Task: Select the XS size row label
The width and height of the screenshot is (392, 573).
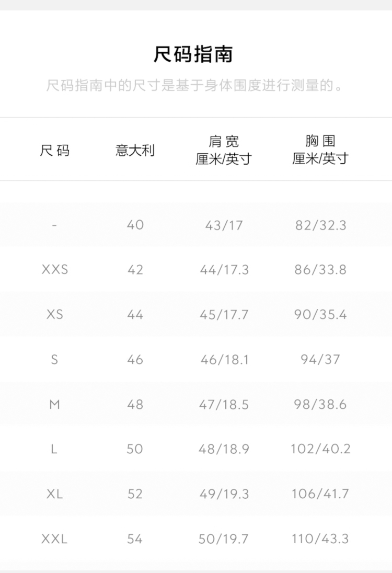Action: (x=54, y=315)
